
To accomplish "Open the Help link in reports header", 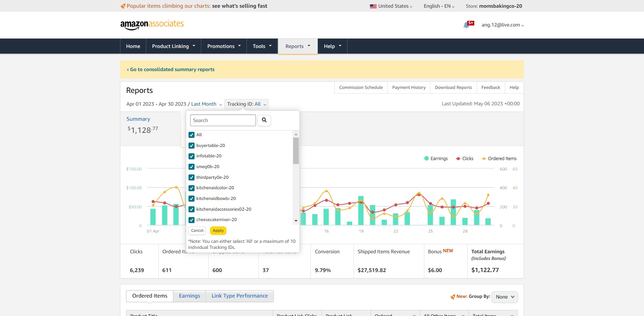I will [514, 88].
